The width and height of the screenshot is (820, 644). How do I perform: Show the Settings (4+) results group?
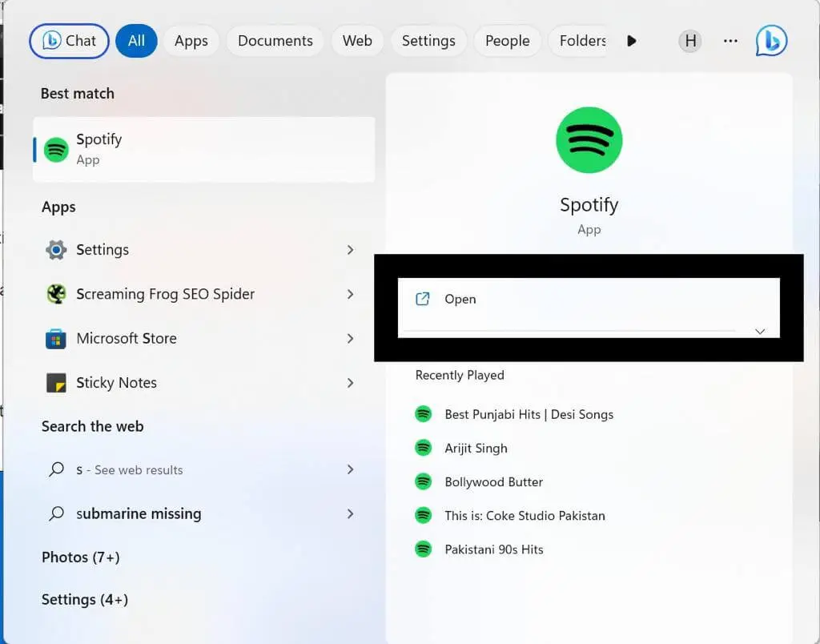point(85,599)
